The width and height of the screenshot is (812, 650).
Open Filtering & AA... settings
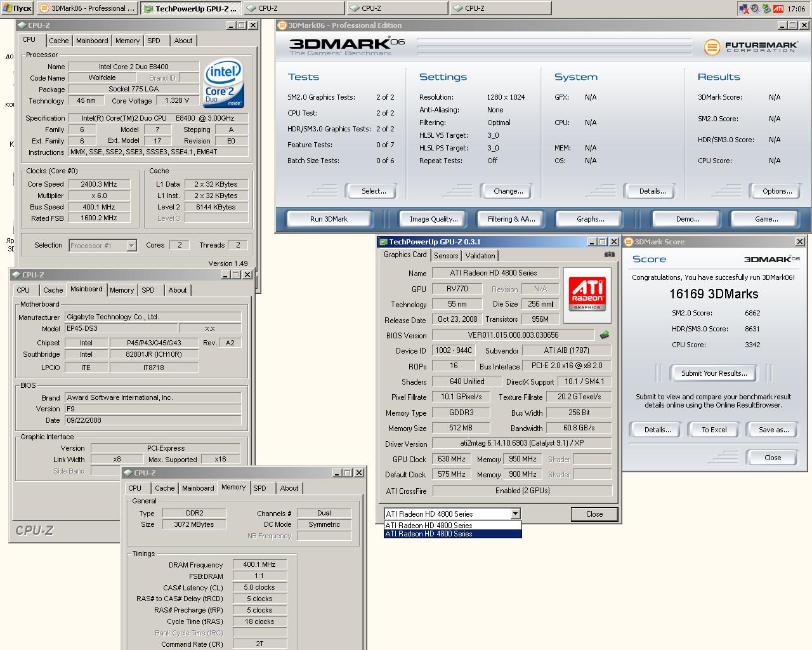point(511,219)
